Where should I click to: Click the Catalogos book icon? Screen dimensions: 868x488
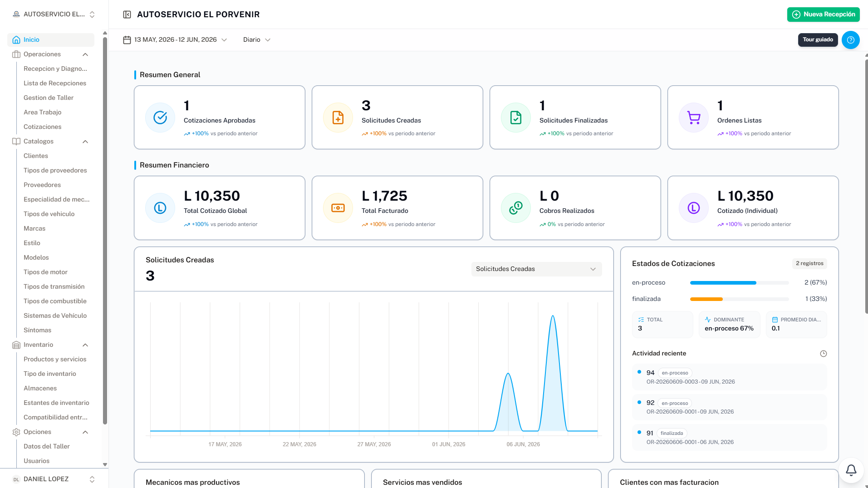pyautogui.click(x=16, y=142)
